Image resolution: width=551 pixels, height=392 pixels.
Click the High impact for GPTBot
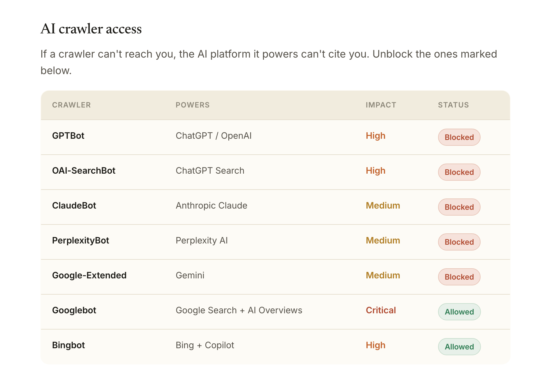point(376,136)
